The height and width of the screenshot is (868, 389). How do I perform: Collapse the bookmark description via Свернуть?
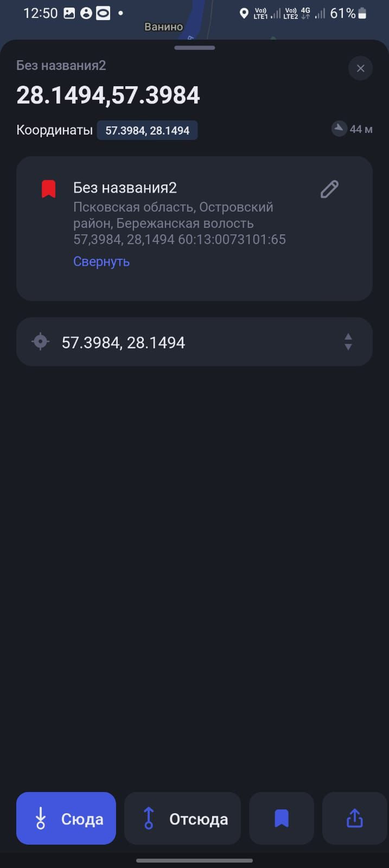pyautogui.click(x=101, y=261)
